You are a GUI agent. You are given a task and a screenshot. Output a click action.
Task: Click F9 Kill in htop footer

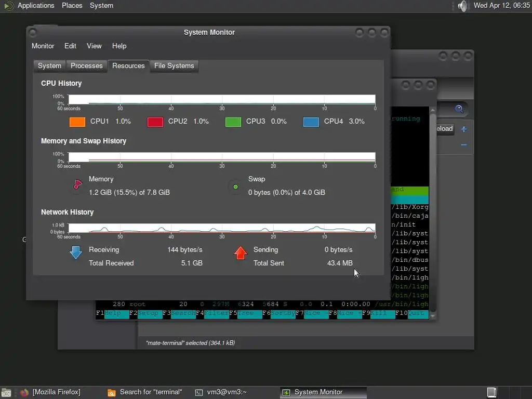(379, 313)
